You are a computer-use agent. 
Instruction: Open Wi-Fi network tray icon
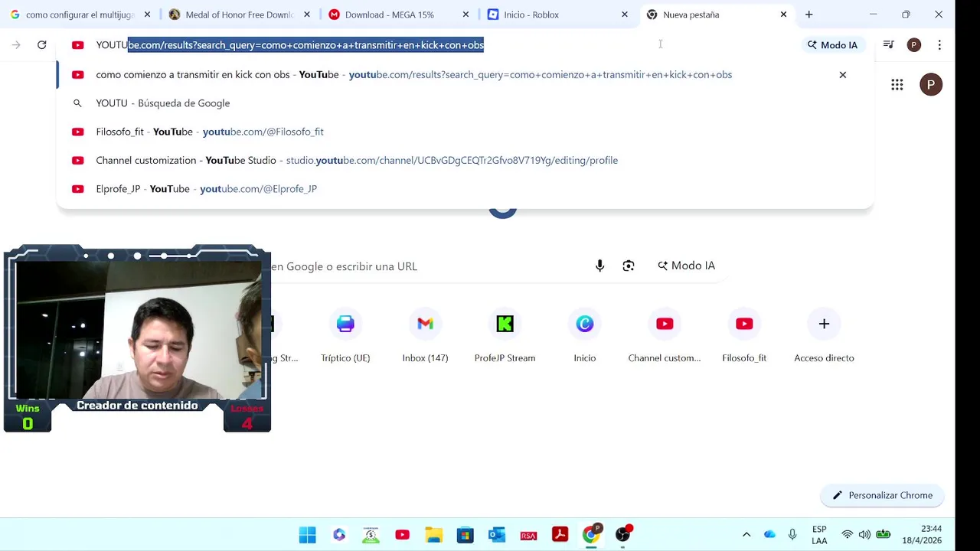847,535
